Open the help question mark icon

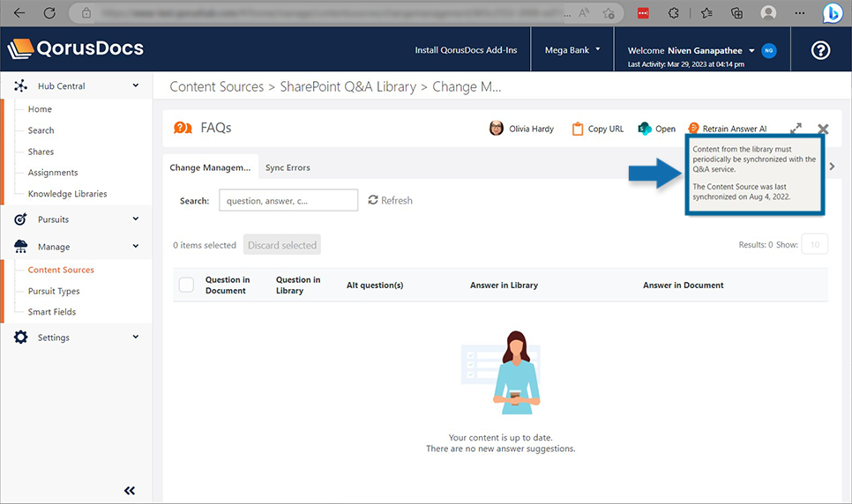tap(820, 50)
